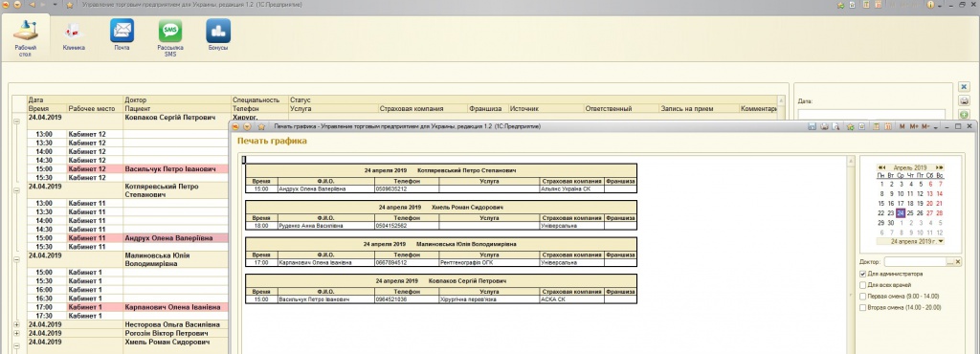Image resolution: width=980 pixels, height=354 pixels.
Task: Select Рабочий стол tab
Action: [x=26, y=38]
